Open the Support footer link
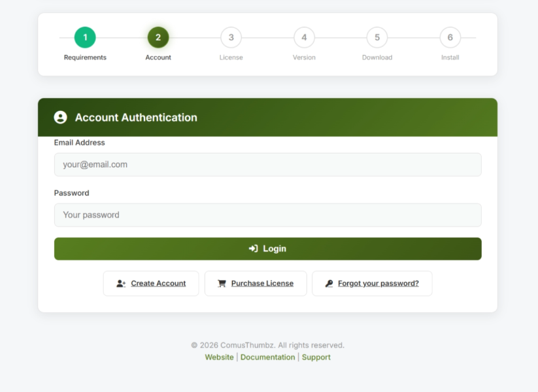Viewport: 538px width, 392px height. 316,357
